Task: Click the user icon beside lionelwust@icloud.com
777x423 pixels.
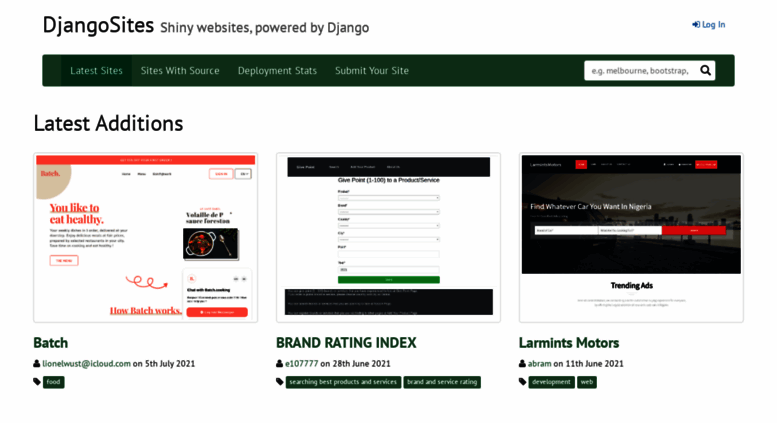Action: [37, 364]
